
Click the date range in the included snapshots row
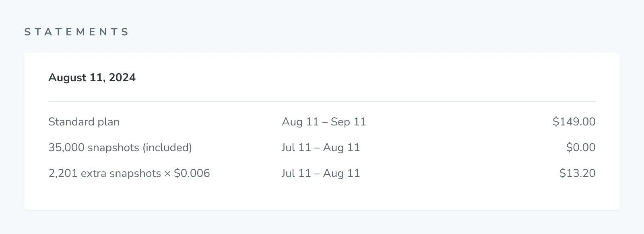(321, 148)
